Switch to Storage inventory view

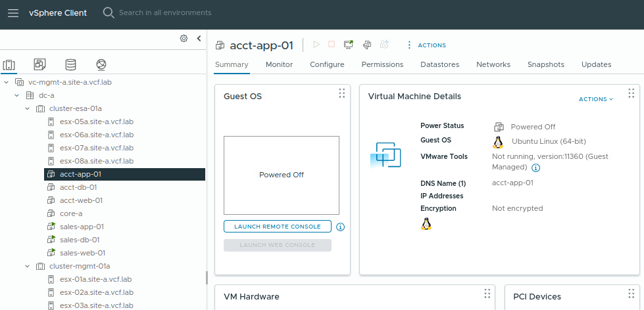pos(70,64)
